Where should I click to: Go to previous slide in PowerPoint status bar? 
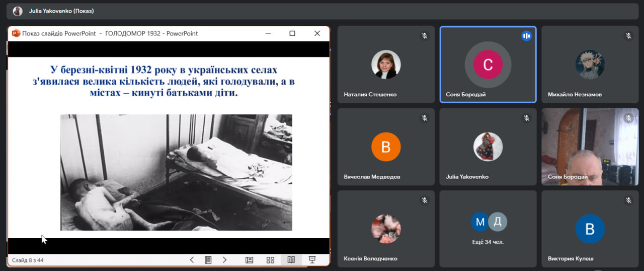pyautogui.click(x=192, y=260)
